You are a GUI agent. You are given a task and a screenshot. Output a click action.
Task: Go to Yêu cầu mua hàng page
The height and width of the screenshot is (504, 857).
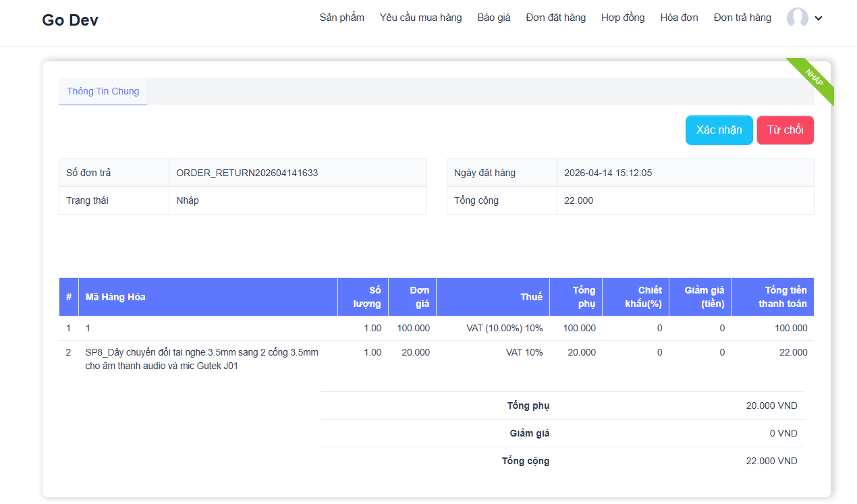point(420,18)
